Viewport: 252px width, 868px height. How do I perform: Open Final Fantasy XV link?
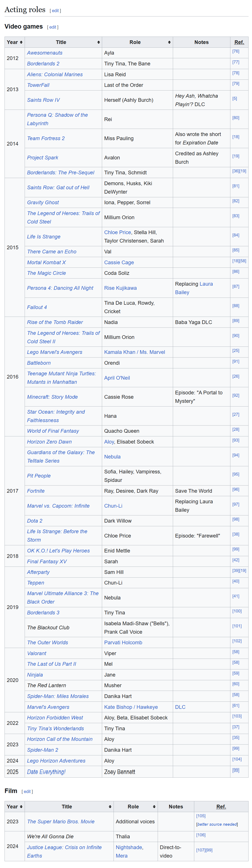(47, 561)
